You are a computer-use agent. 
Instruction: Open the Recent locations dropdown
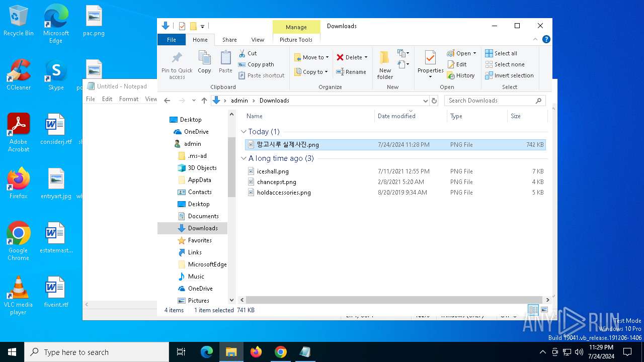click(x=194, y=101)
